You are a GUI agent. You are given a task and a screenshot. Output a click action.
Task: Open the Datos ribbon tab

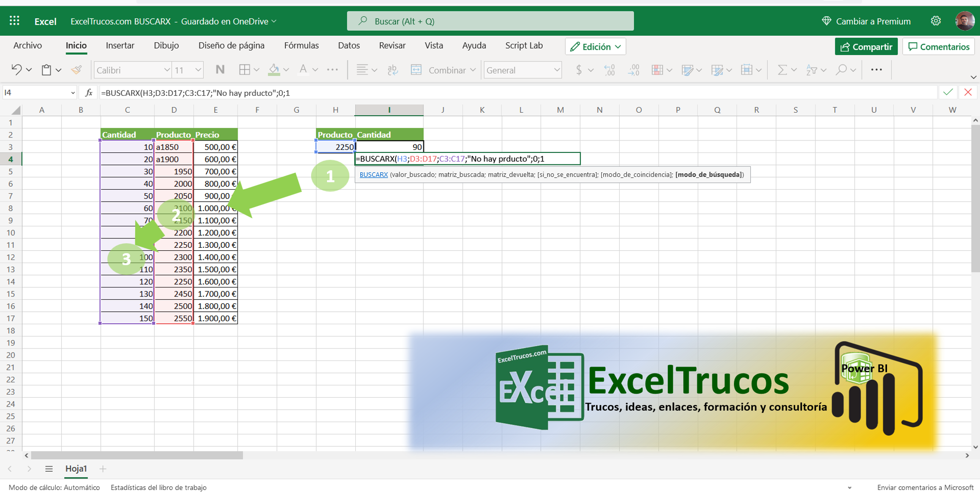point(348,46)
